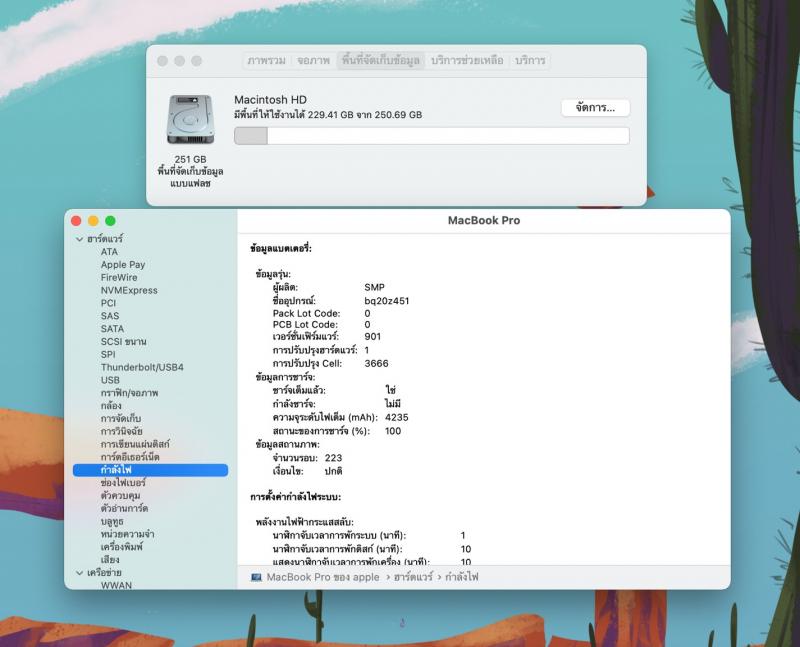This screenshot has height=647, width=800.
Task: Click the full charge capacity value 4235
Action: 397,417
